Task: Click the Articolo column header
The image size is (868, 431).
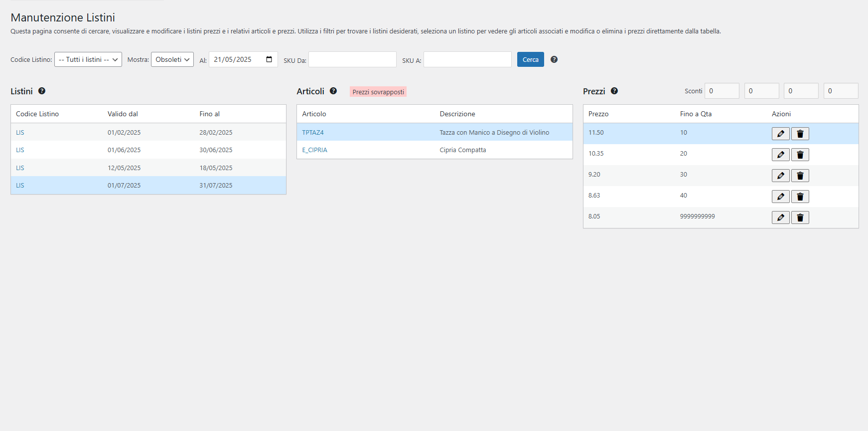Action: click(314, 114)
